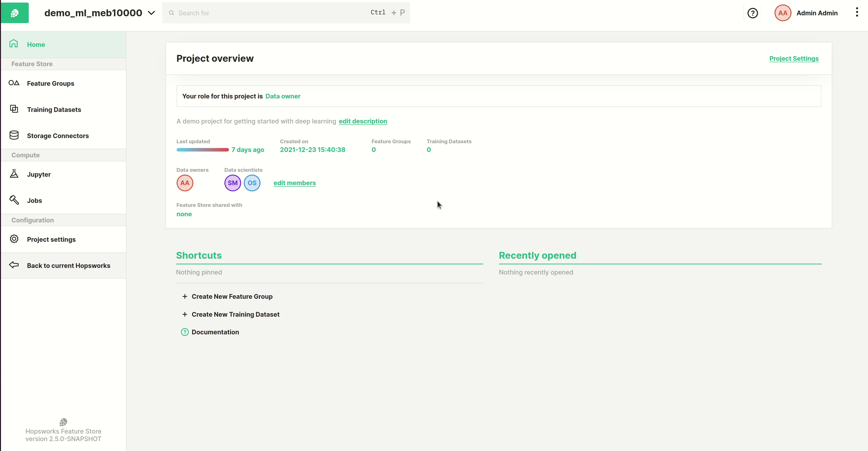Click the Hopsworks logo in top-left

(x=15, y=13)
